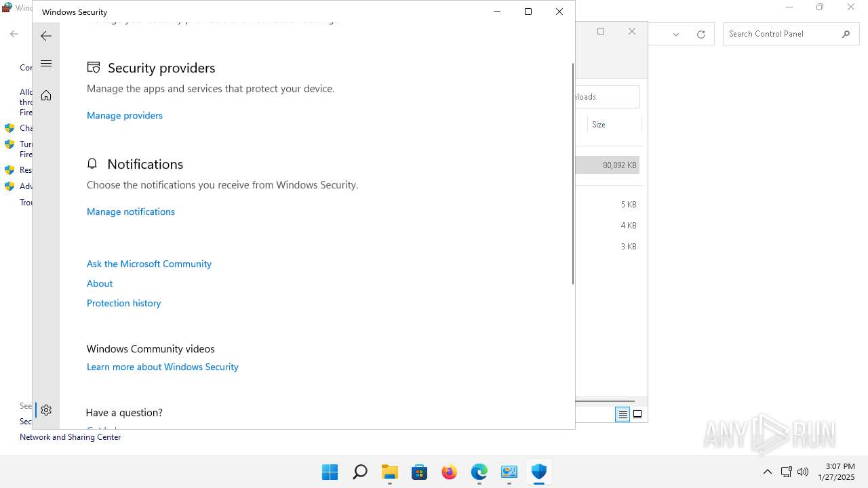The image size is (868, 488).
Task: Expand the Control Panel address dropdown
Action: coord(676,34)
